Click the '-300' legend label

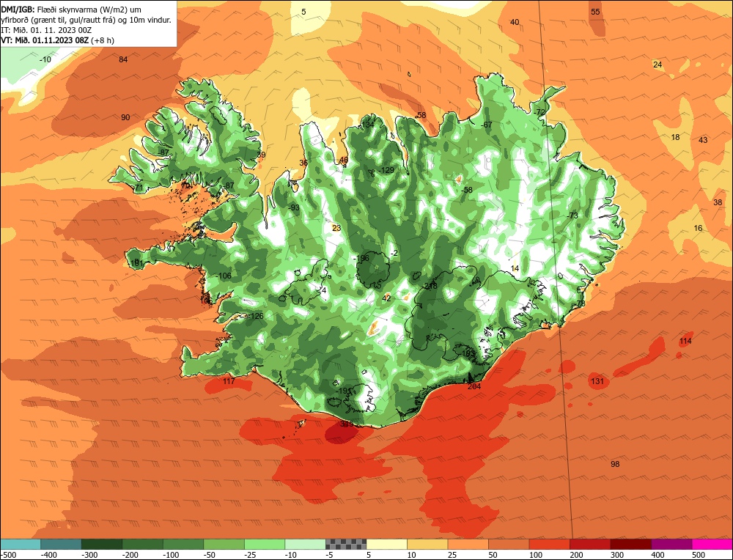tap(89, 555)
